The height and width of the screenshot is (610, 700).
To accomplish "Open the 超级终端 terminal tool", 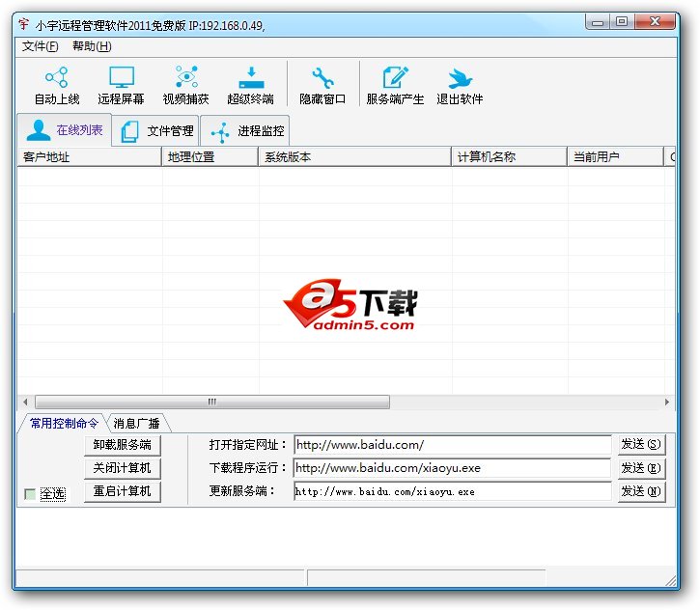I will point(250,86).
